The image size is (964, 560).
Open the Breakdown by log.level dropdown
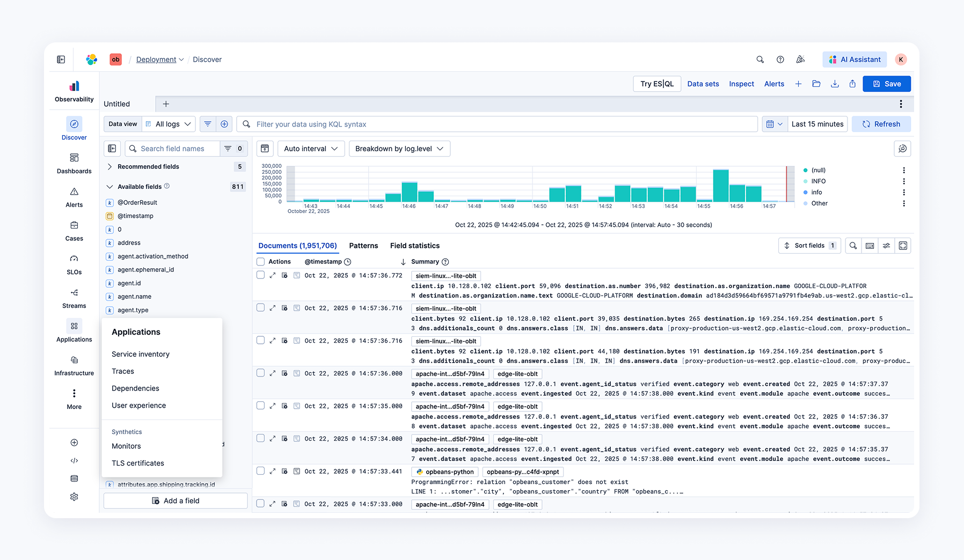tap(399, 149)
